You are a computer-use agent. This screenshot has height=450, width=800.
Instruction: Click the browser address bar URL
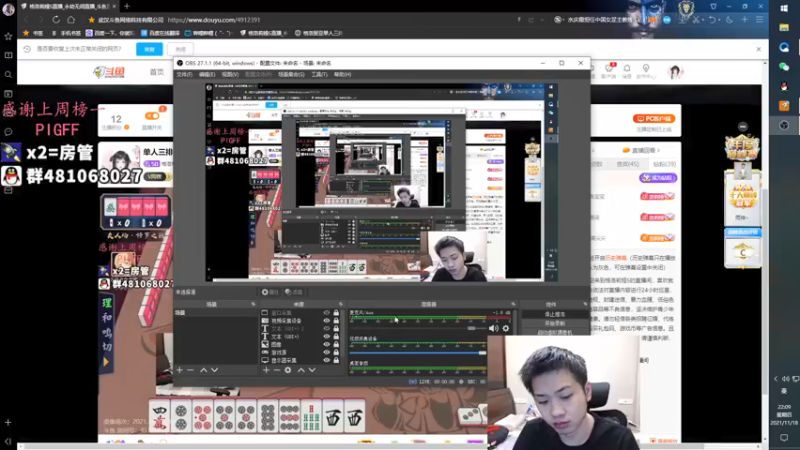214,20
